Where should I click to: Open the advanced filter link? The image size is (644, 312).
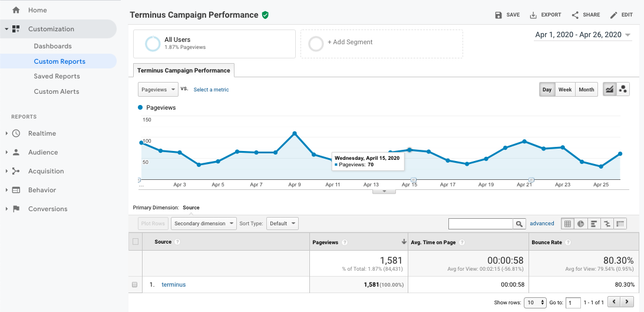point(541,224)
